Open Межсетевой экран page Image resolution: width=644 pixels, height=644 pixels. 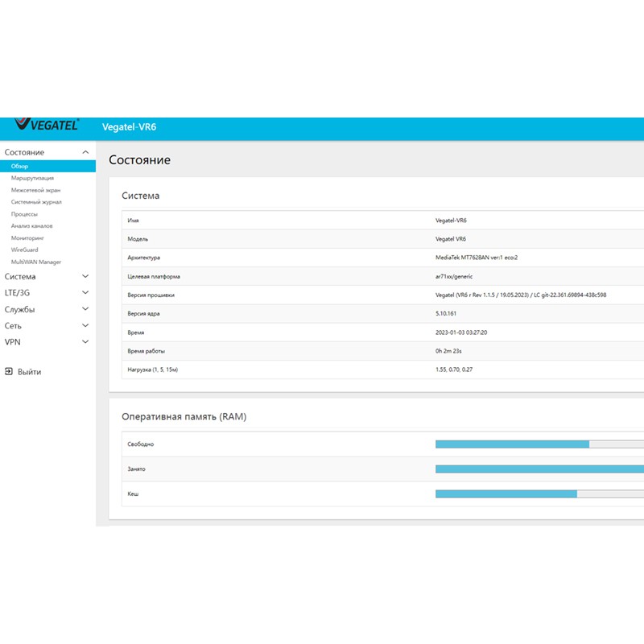pyautogui.click(x=35, y=190)
